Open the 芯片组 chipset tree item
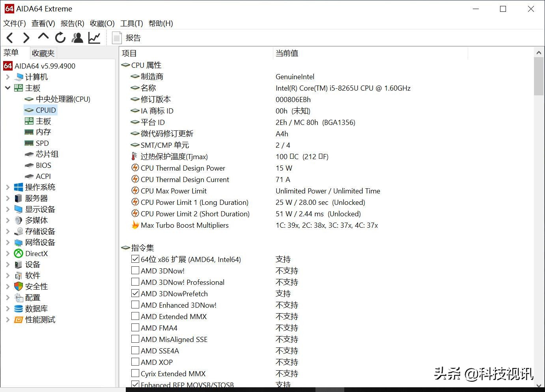 pyautogui.click(x=41, y=154)
